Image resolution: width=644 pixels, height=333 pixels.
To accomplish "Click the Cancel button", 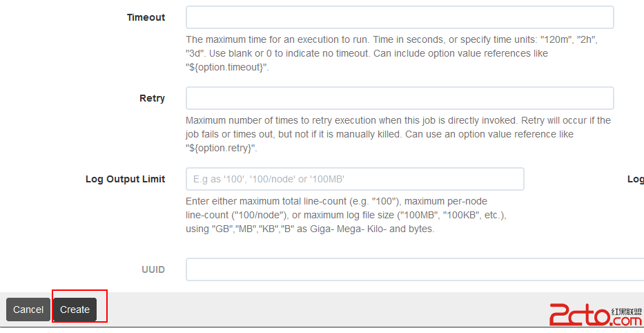I will click(x=28, y=310).
